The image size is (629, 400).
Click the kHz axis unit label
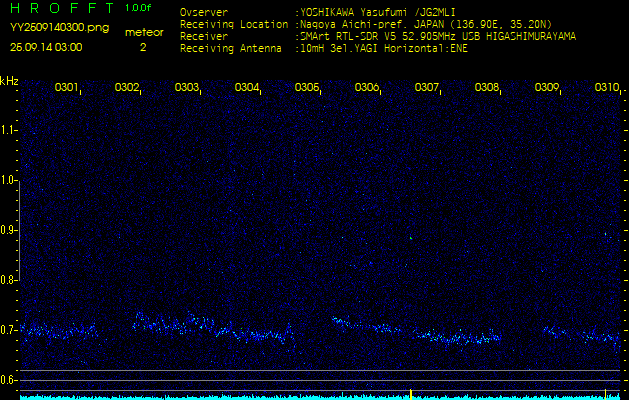[9, 81]
